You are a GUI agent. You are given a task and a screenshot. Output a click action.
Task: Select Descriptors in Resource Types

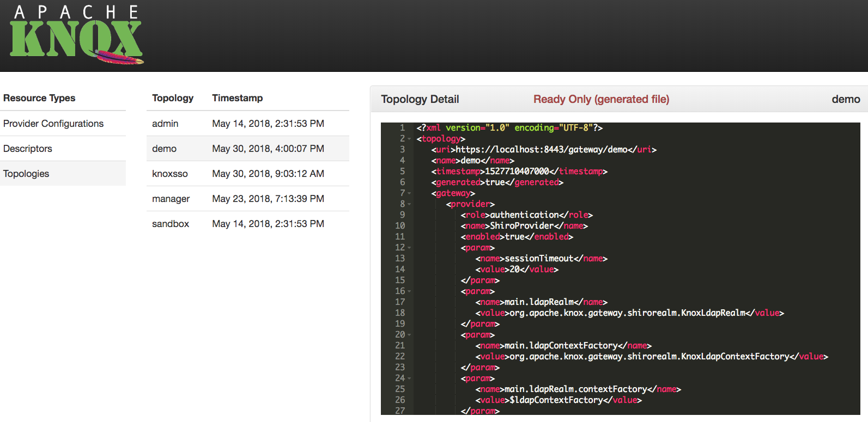click(28, 149)
